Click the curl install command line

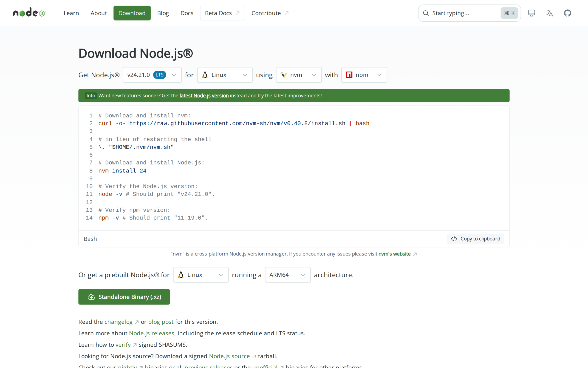234,124
